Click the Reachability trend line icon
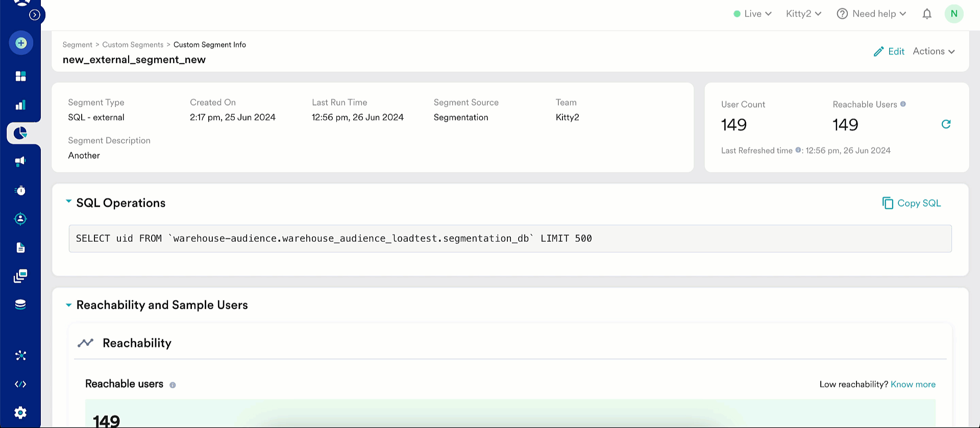 click(x=85, y=343)
